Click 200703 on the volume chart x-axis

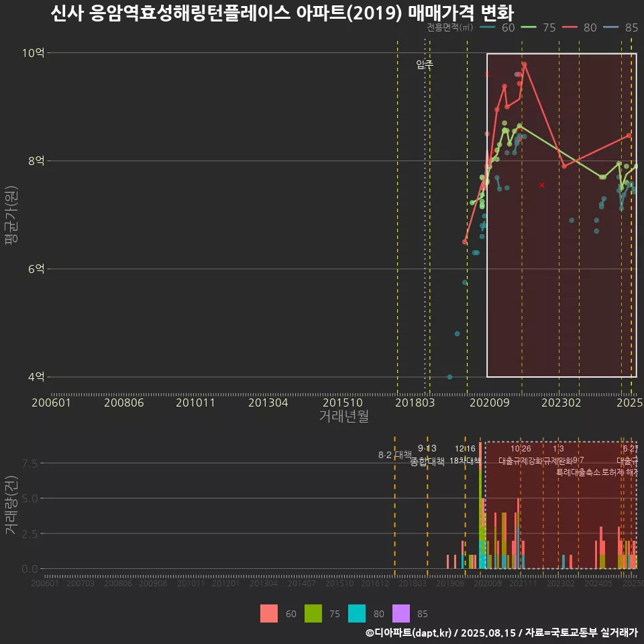[x=80, y=583]
